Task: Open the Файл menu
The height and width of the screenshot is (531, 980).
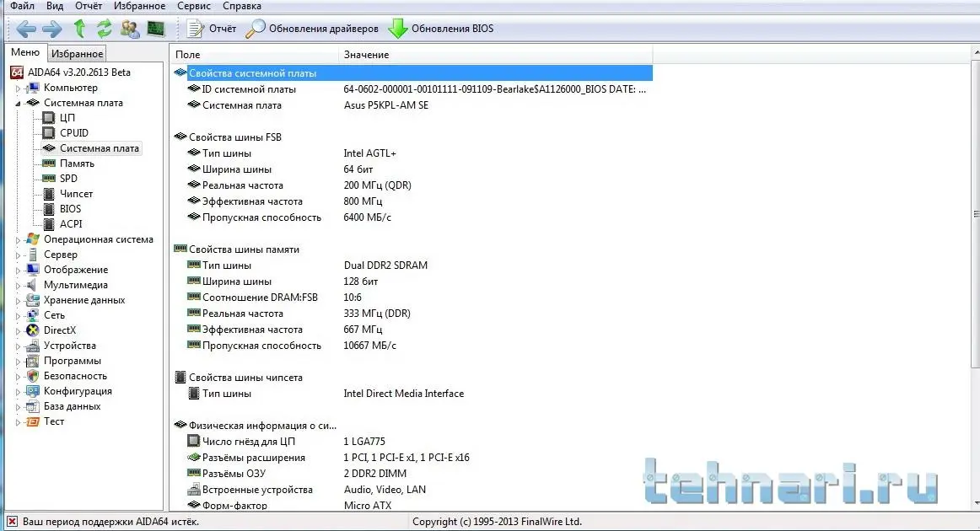Action: 23,6
